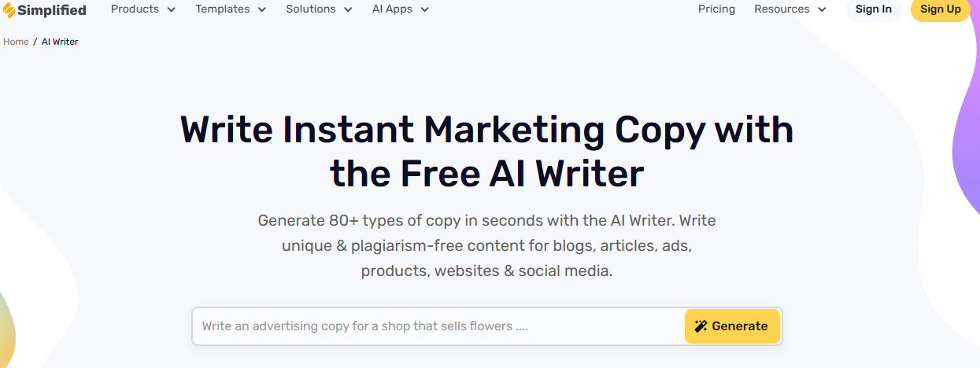
Task: Expand the AI Apps chevron
Action: click(425, 10)
